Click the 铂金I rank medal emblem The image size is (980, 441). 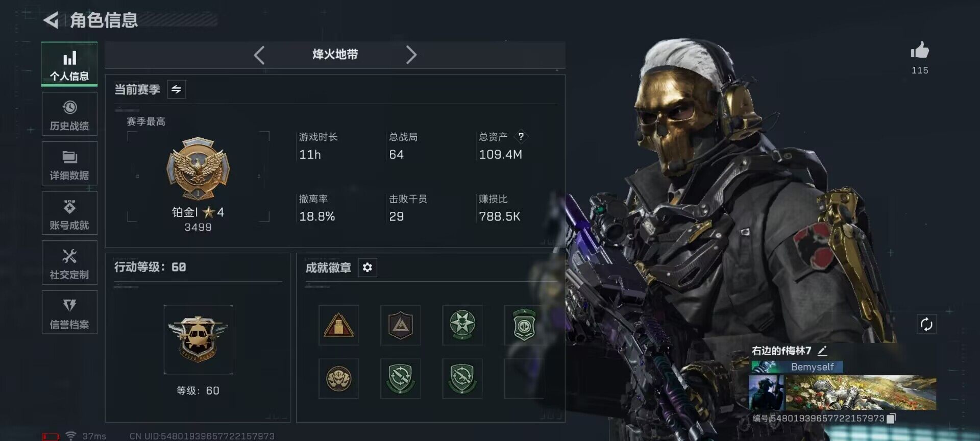[x=198, y=169]
